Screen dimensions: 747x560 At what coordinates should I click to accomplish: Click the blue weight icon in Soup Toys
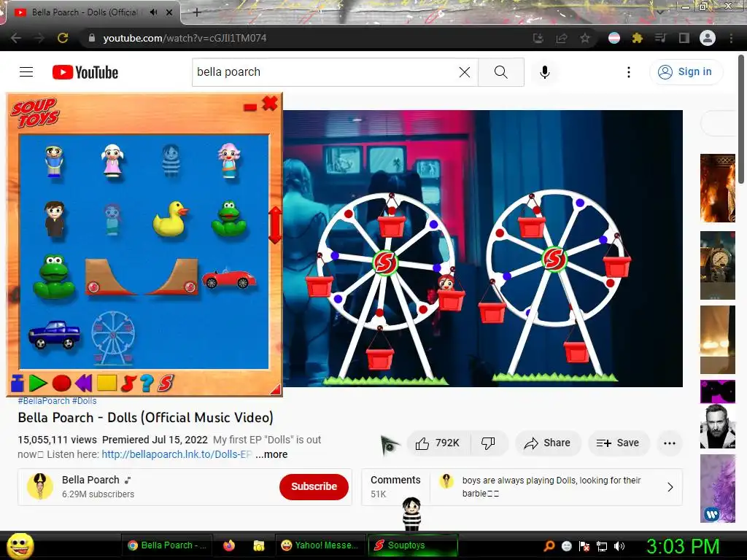[x=18, y=384]
